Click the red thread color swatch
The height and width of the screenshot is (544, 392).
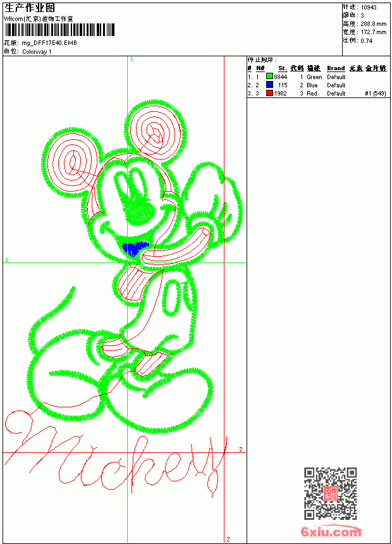(269, 93)
